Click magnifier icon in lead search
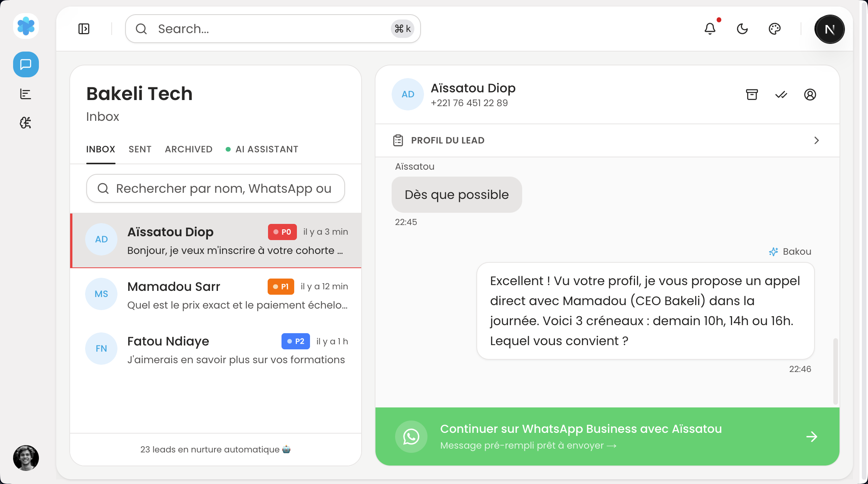868x484 pixels. coord(103,189)
